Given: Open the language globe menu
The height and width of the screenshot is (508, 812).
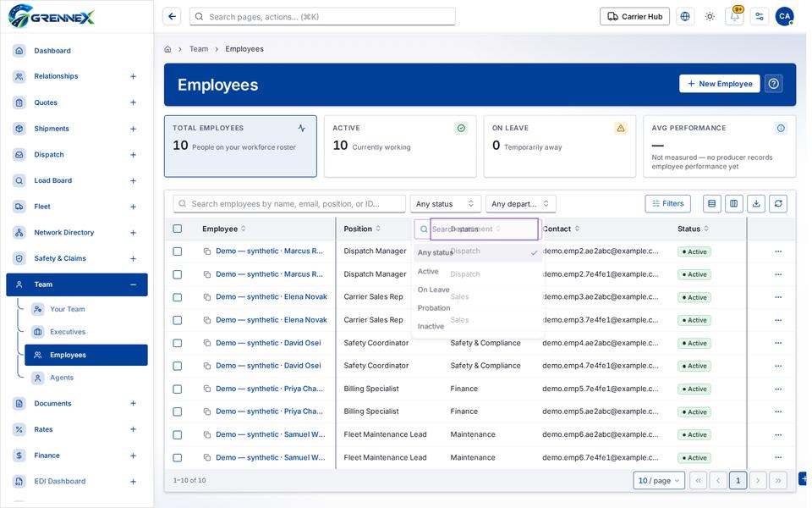Looking at the screenshot, I should (685, 17).
